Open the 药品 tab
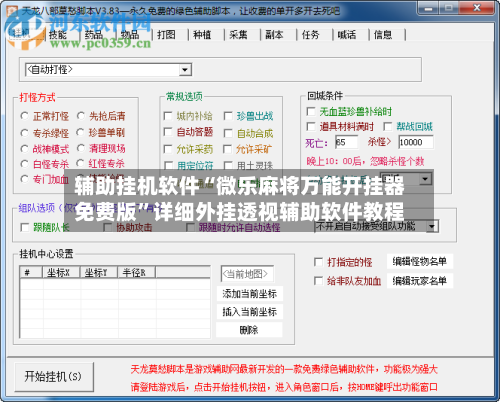500x402 pixels. (x=94, y=35)
